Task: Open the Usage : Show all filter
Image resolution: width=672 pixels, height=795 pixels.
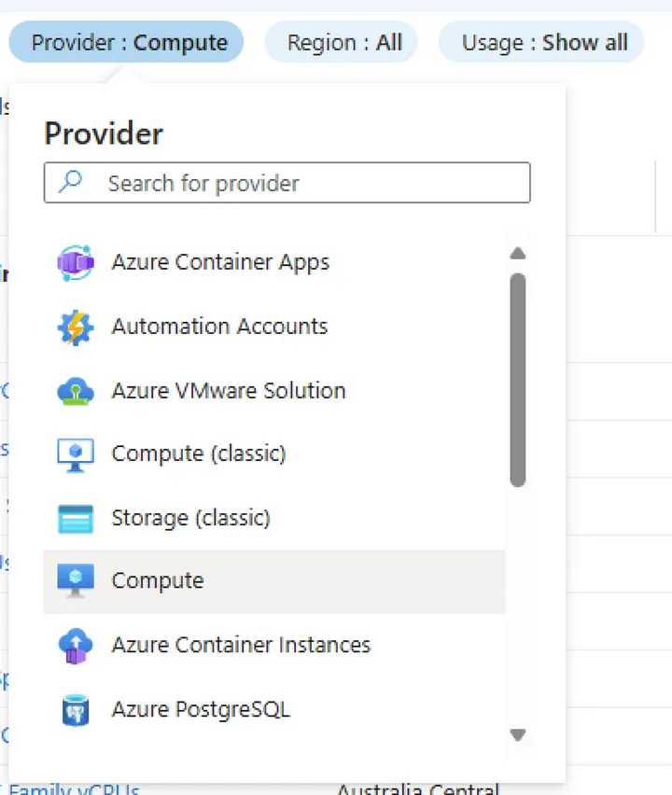Action: [x=541, y=42]
